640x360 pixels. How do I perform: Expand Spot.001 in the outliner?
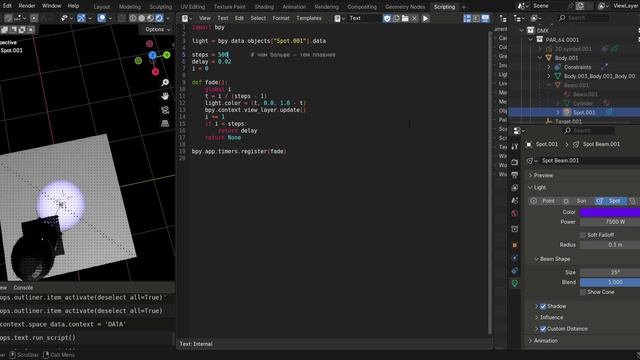point(558,112)
